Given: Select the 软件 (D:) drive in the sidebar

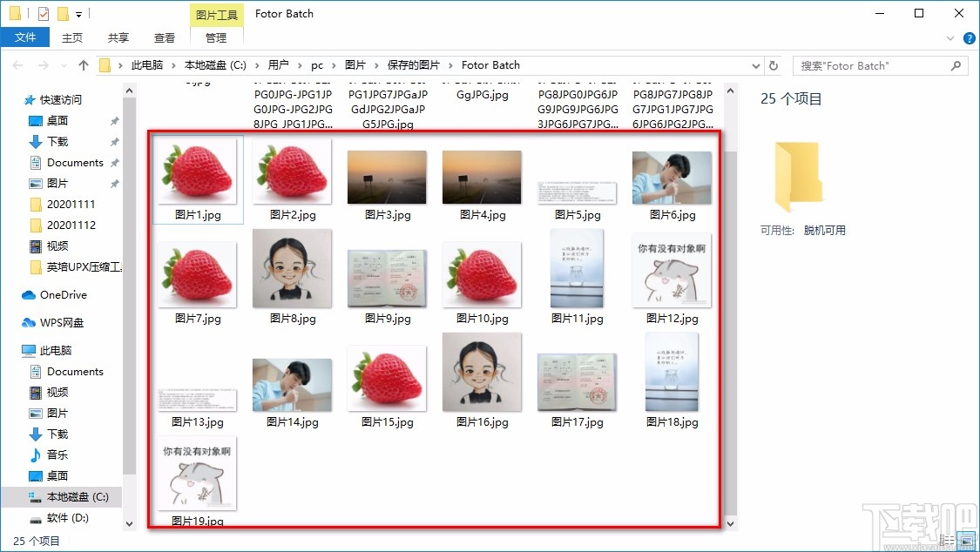Looking at the screenshot, I should (69, 518).
